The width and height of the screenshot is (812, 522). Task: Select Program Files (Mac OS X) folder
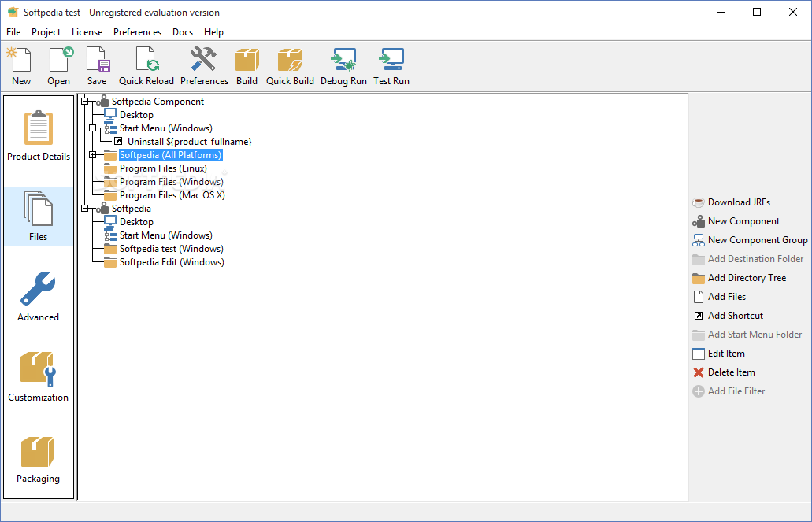click(x=172, y=195)
